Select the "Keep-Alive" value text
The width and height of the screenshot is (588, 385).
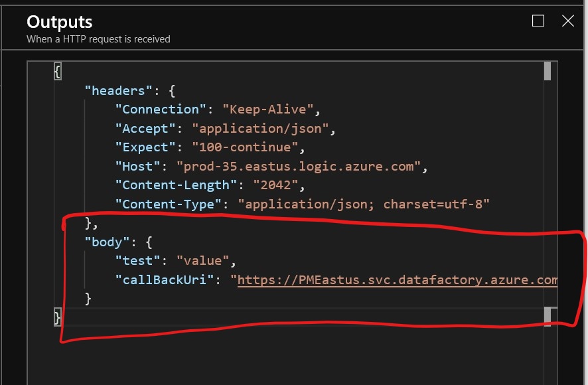[x=271, y=110]
